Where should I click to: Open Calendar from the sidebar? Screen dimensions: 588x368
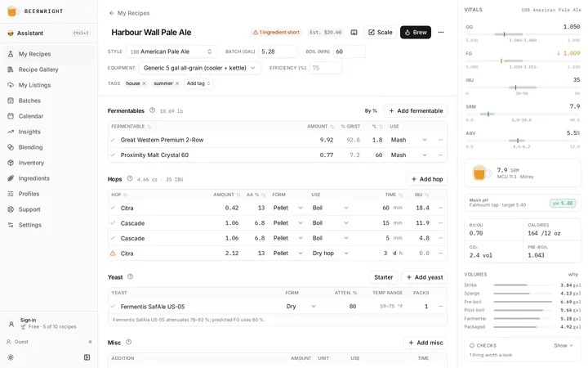(49, 116)
